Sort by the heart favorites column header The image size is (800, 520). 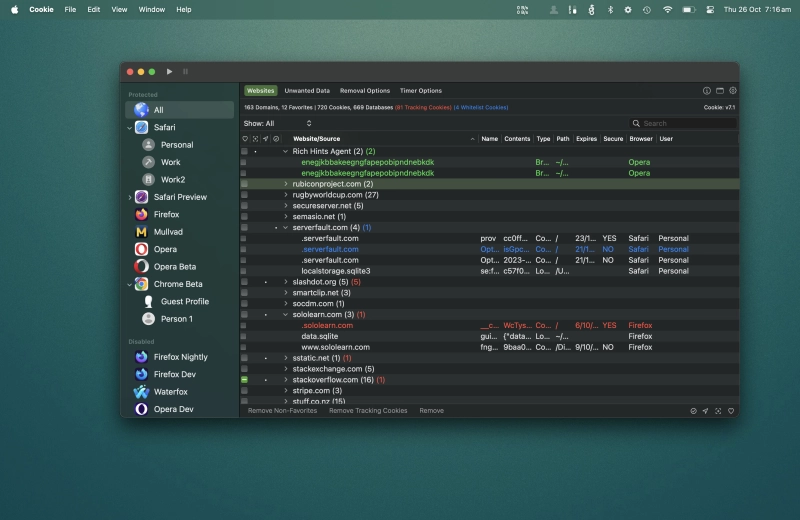pyautogui.click(x=245, y=139)
